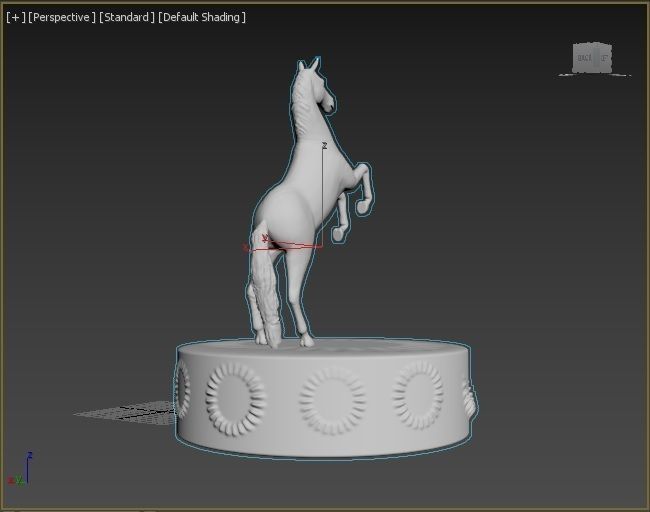
Task: Open the [+] viewport general menu
Action: [x=16, y=17]
